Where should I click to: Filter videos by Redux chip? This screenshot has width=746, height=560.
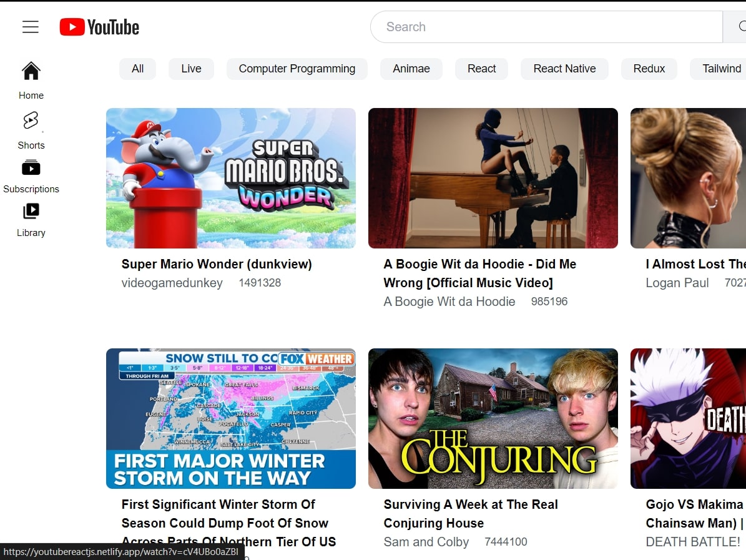pyautogui.click(x=649, y=69)
